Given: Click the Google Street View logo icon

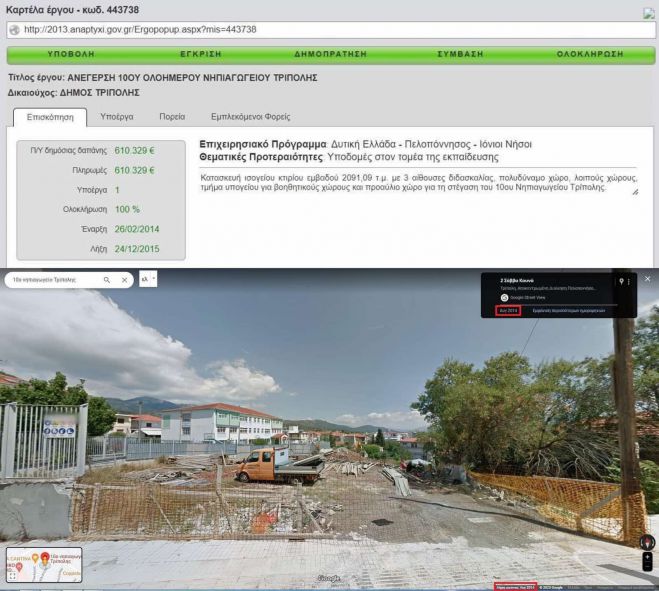Looking at the screenshot, I should pyautogui.click(x=504, y=298).
